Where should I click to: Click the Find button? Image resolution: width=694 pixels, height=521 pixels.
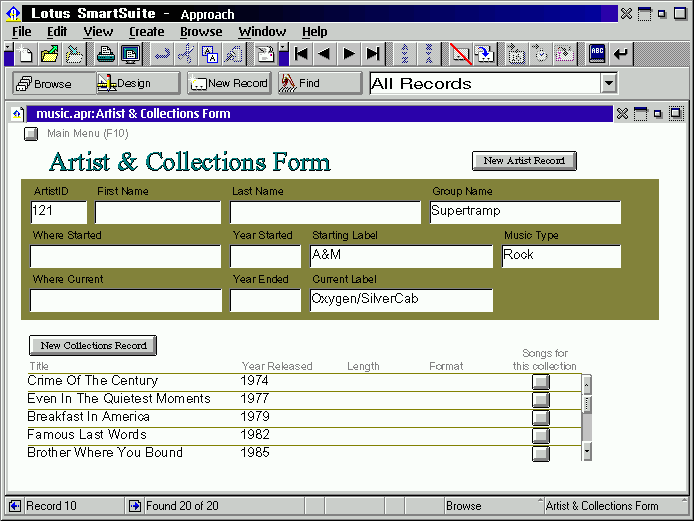[x=320, y=83]
